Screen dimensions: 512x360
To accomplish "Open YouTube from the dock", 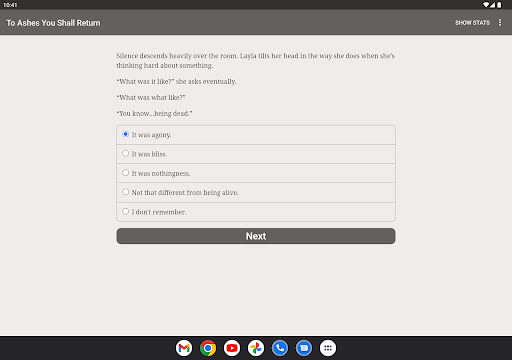I will (232, 348).
